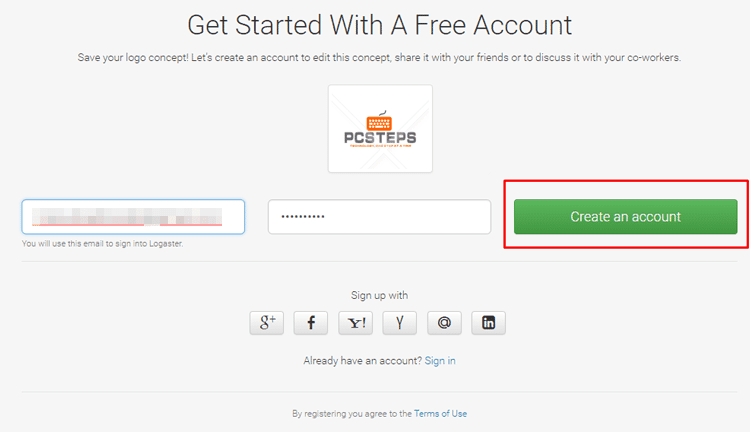Sign up using the Facebook icon

click(x=311, y=323)
